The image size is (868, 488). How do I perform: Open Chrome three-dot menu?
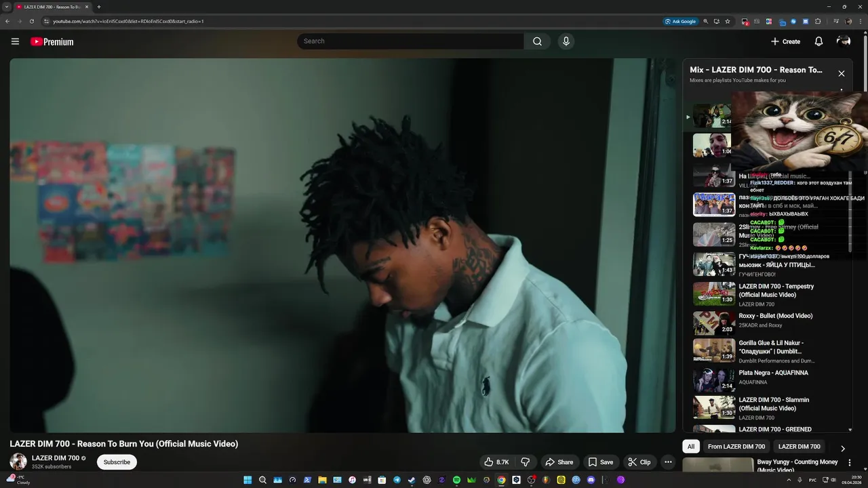point(860,21)
